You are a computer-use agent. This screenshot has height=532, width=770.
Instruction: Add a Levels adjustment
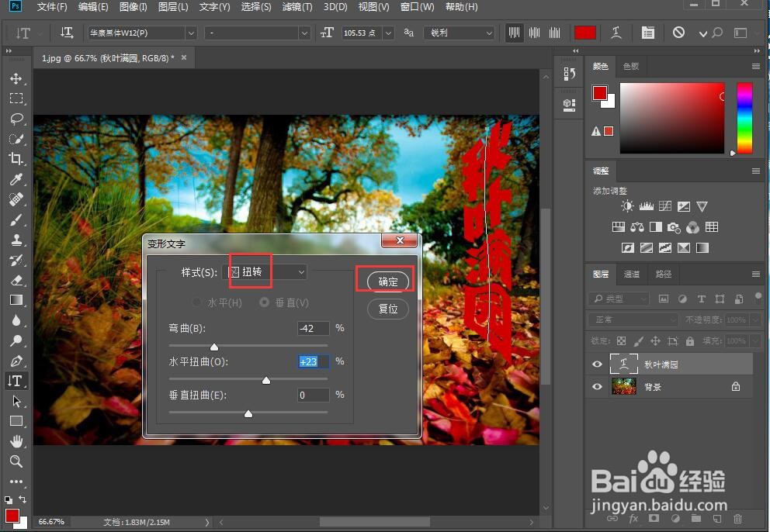click(x=647, y=206)
